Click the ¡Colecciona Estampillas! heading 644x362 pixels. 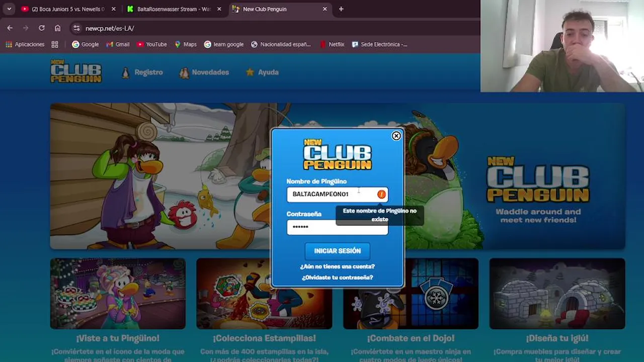264,338
